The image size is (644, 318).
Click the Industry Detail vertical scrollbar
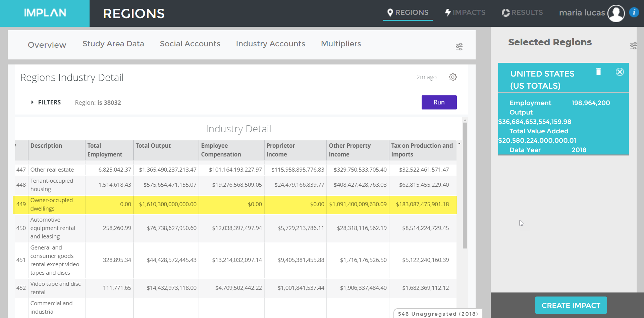pyautogui.click(x=465, y=186)
